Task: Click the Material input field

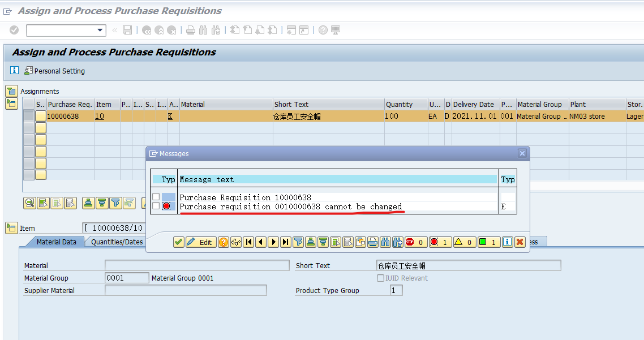Action: point(197,265)
